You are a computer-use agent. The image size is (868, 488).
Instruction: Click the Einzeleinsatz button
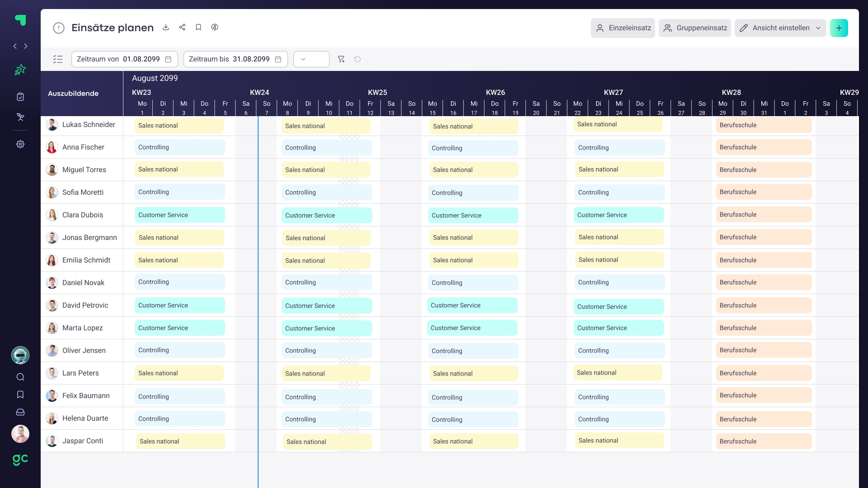click(623, 28)
